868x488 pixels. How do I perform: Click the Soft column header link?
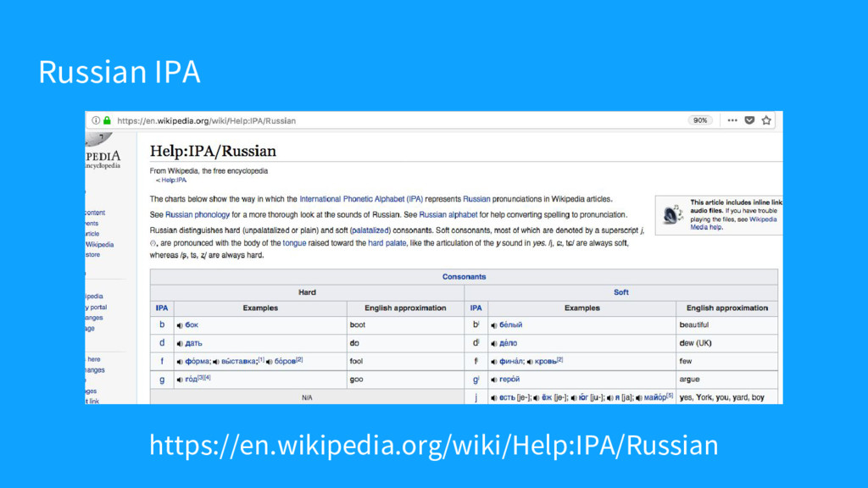(x=621, y=292)
